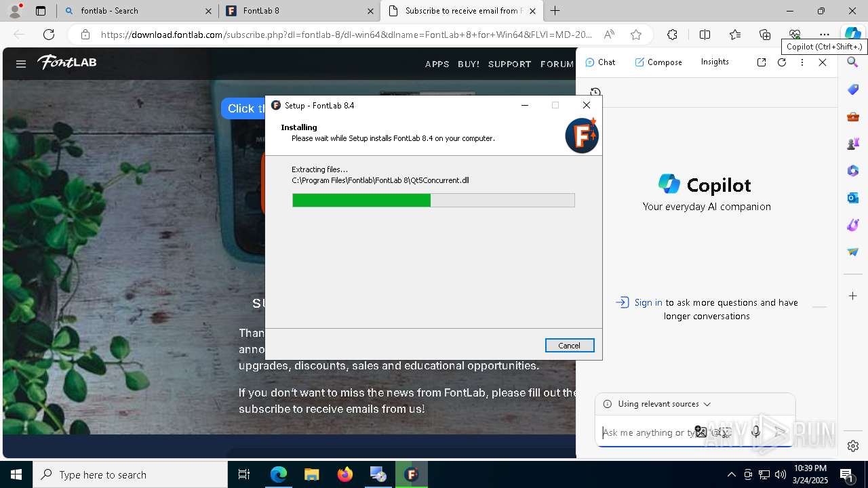Open the FORUM menu item
Viewport: 868px width, 488px height.
click(x=557, y=64)
